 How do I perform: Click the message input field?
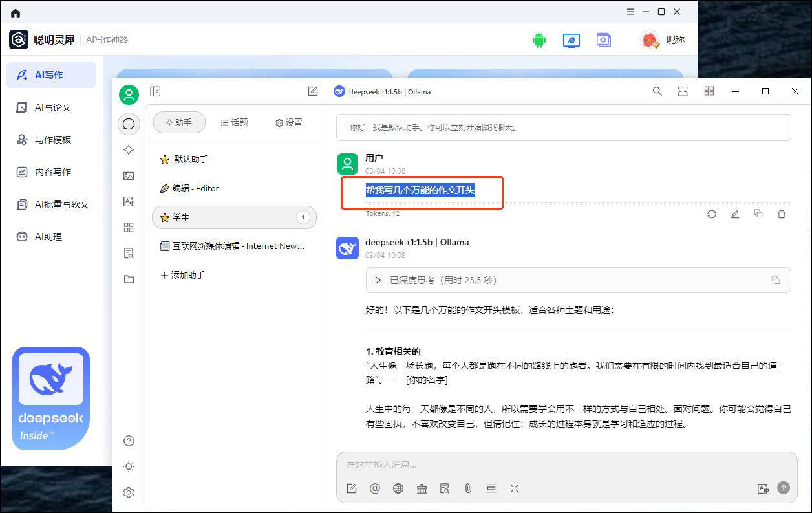(x=566, y=464)
